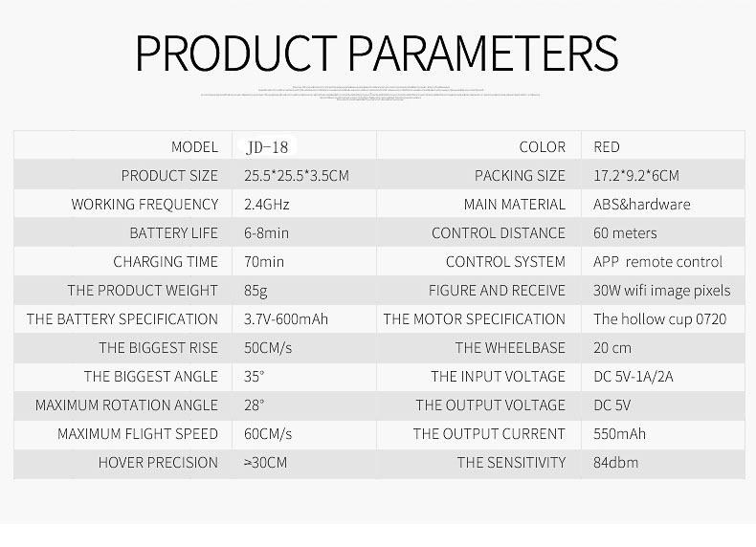Click the PACKING SIZE label
The height and width of the screenshot is (547, 756).
(520, 176)
